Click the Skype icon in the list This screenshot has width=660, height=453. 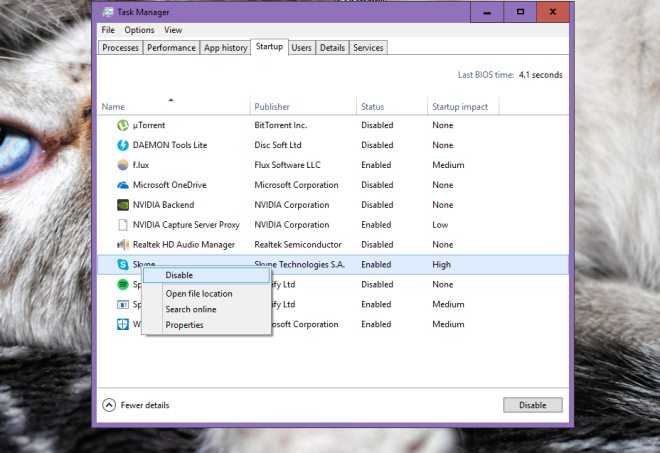122,264
